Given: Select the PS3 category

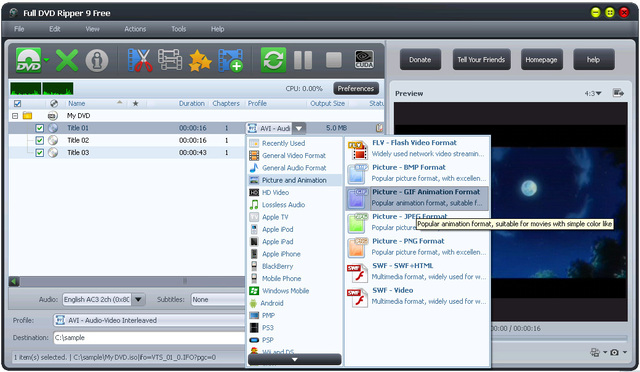Looking at the screenshot, I should click(295, 327).
